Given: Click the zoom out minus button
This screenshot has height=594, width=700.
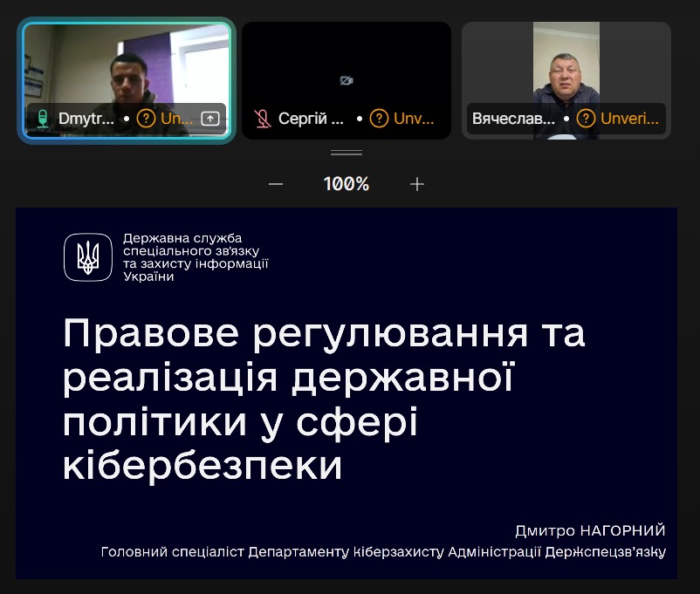Looking at the screenshot, I should [x=276, y=184].
